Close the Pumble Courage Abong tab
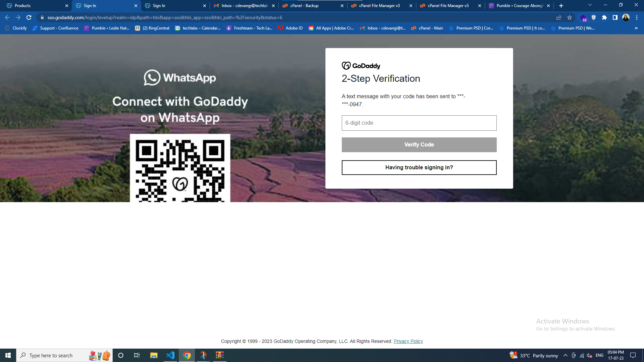The image size is (644, 362). 548,6
